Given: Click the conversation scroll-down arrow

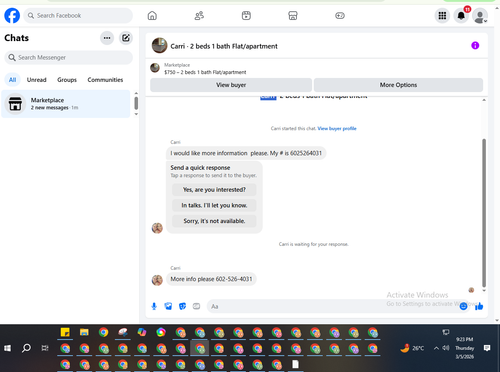Looking at the screenshot, I should click(x=484, y=291).
